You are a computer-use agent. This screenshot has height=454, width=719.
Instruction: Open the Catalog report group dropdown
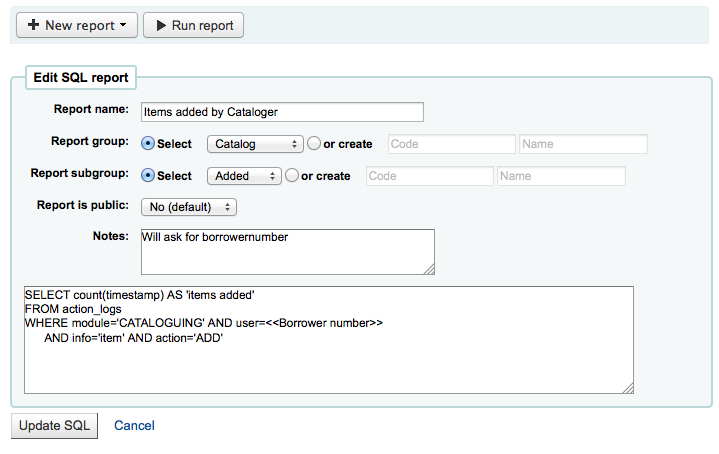pos(255,144)
